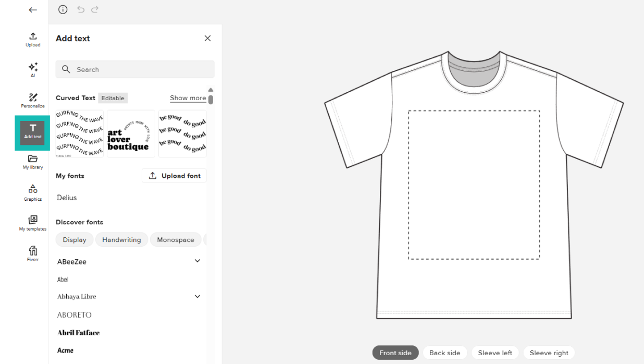Go back using the left arrow icon
Screen dimensions: 644x364
(x=33, y=10)
